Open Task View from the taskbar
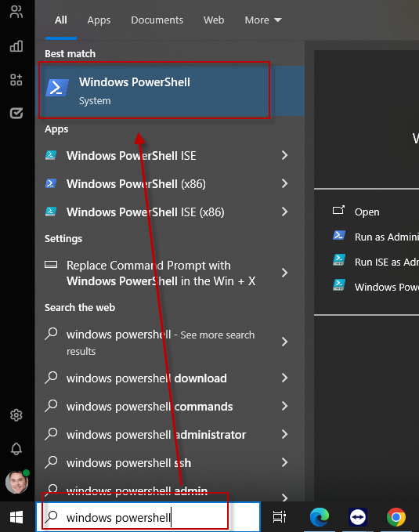 click(x=280, y=517)
